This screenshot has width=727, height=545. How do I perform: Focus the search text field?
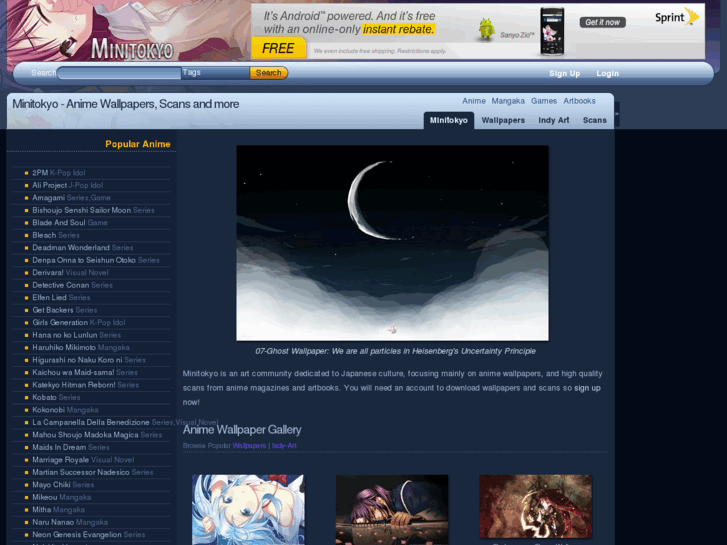(x=119, y=73)
